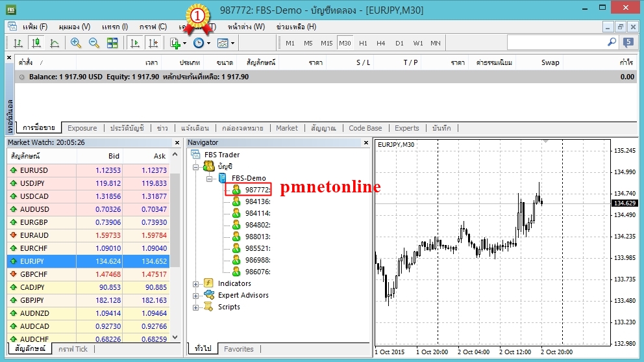Image resolution: width=644 pixels, height=362 pixels.
Task: Click the search magnifier icon
Action: pyautogui.click(x=612, y=42)
